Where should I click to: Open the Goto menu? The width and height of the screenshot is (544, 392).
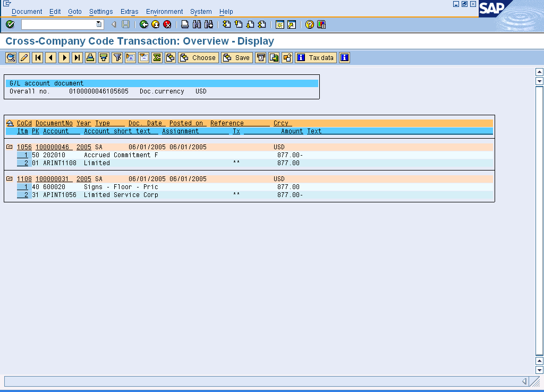coord(74,12)
